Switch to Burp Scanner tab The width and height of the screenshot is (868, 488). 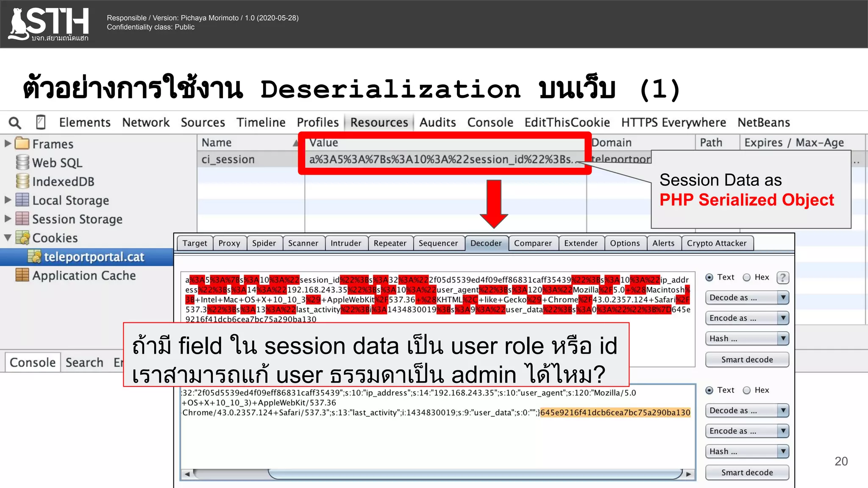click(x=303, y=243)
